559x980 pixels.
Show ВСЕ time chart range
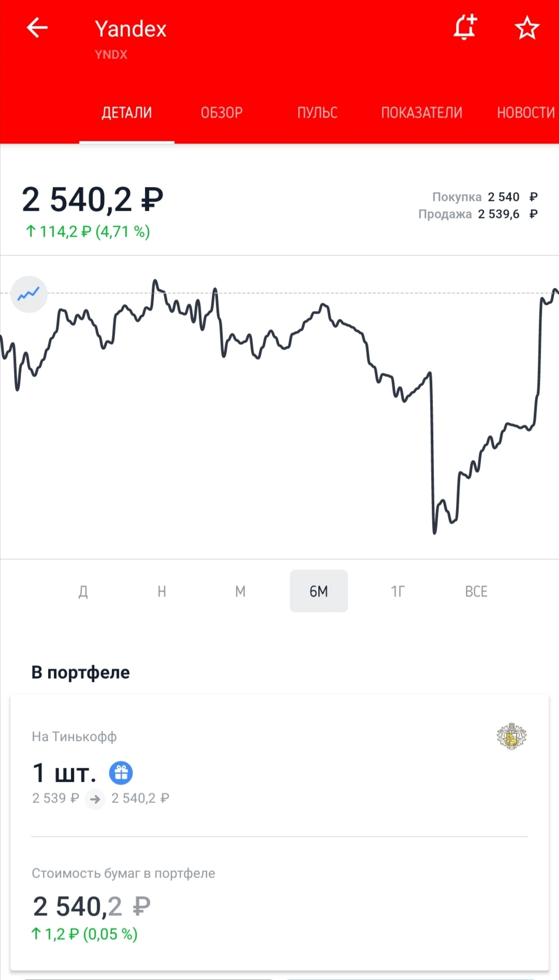(x=476, y=591)
